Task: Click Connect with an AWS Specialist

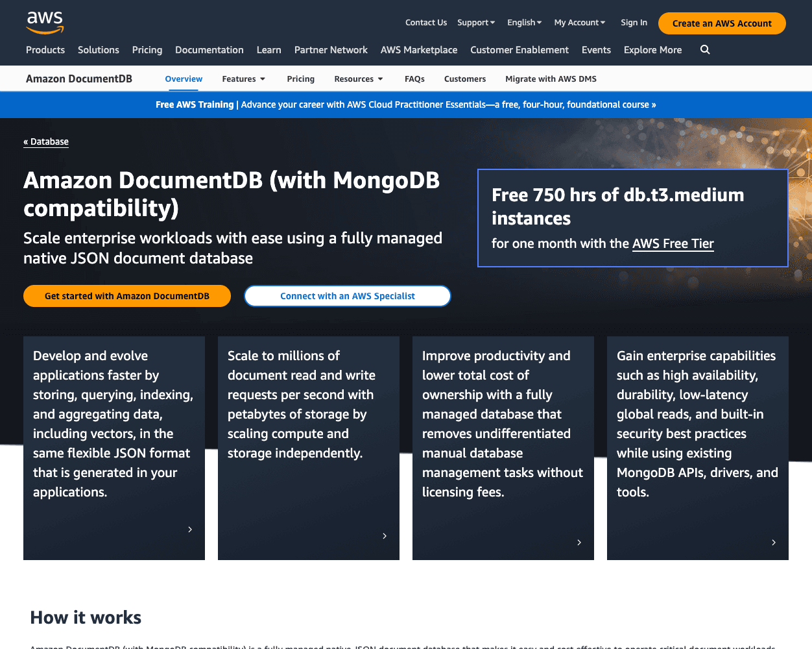Action: click(348, 296)
